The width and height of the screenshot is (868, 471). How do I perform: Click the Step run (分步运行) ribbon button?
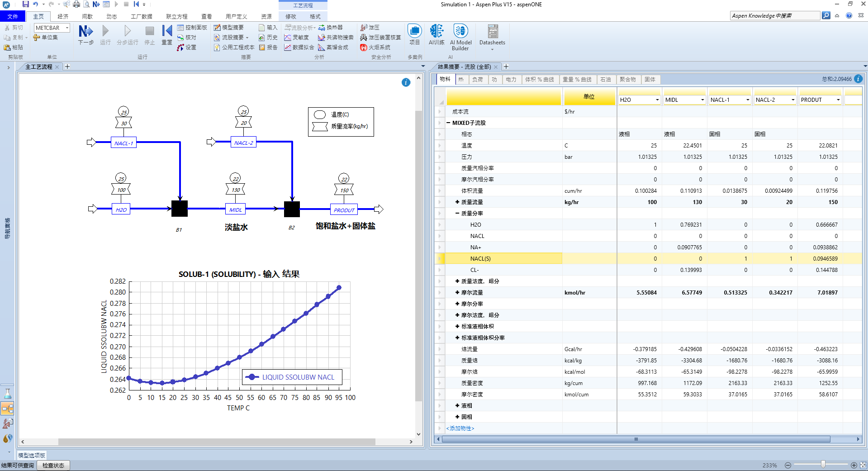click(x=128, y=35)
